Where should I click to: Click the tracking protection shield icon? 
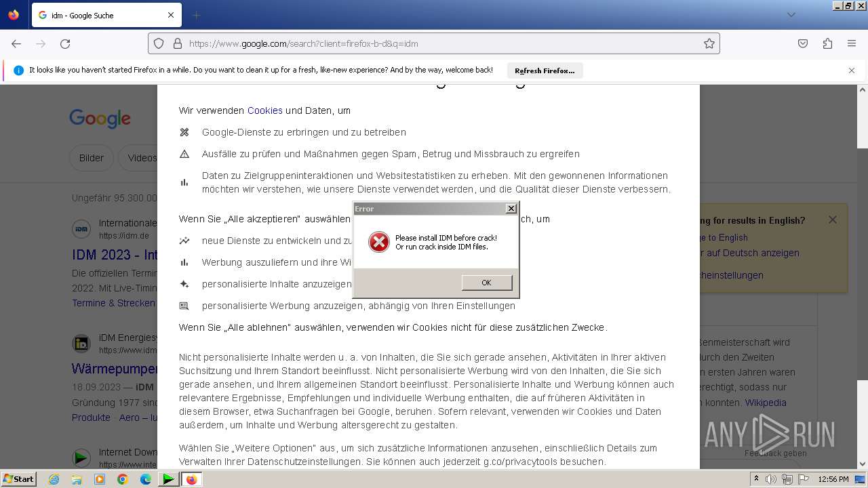click(159, 43)
